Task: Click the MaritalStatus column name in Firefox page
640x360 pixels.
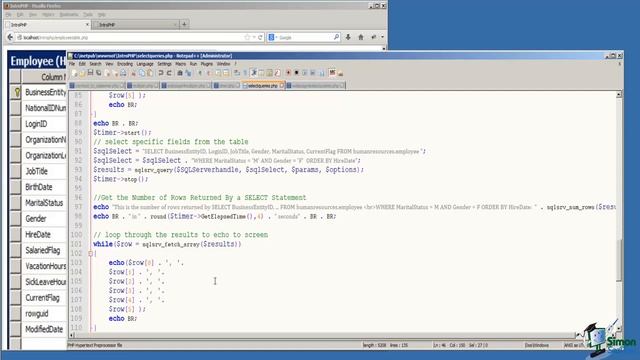Action: [44, 203]
